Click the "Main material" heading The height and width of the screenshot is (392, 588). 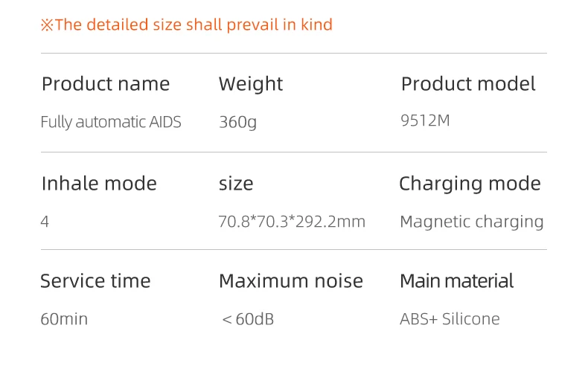coord(457,281)
